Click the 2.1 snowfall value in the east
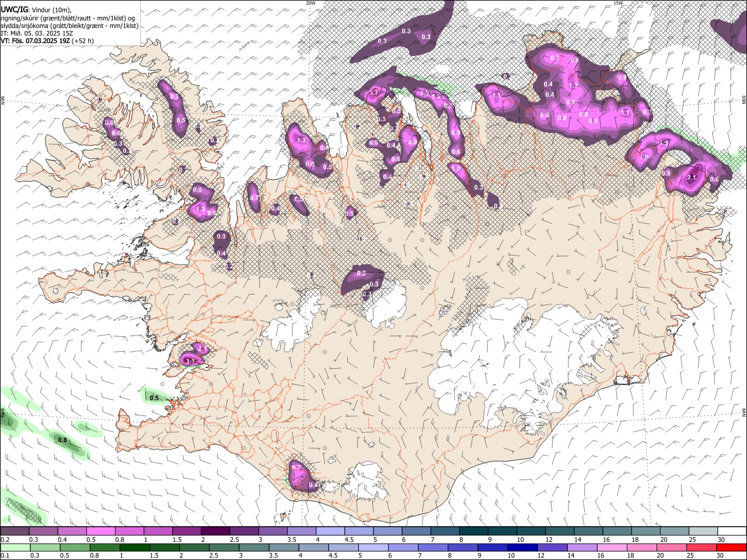The height and width of the screenshot is (560, 747). click(x=693, y=177)
